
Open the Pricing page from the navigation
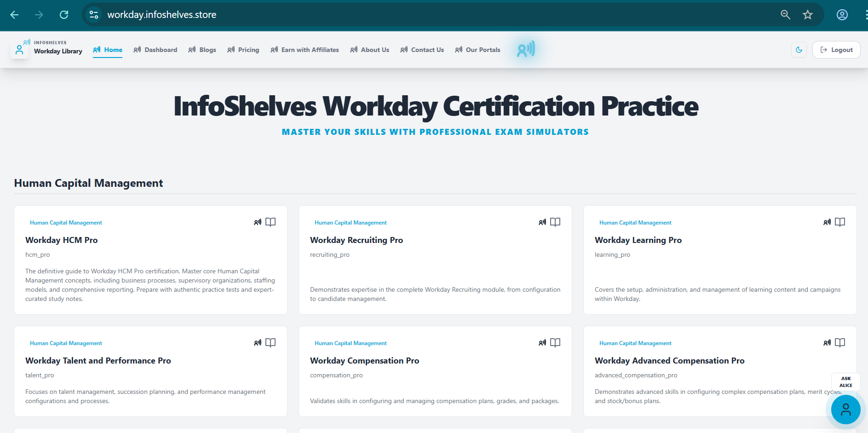coord(248,50)
